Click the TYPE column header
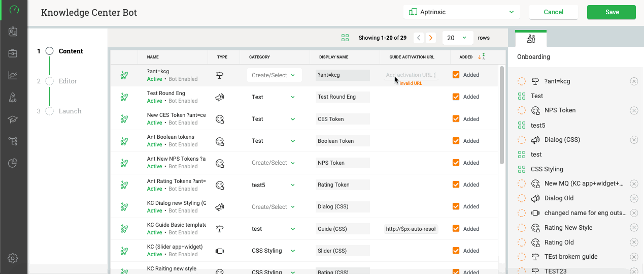 click(222, 57)
